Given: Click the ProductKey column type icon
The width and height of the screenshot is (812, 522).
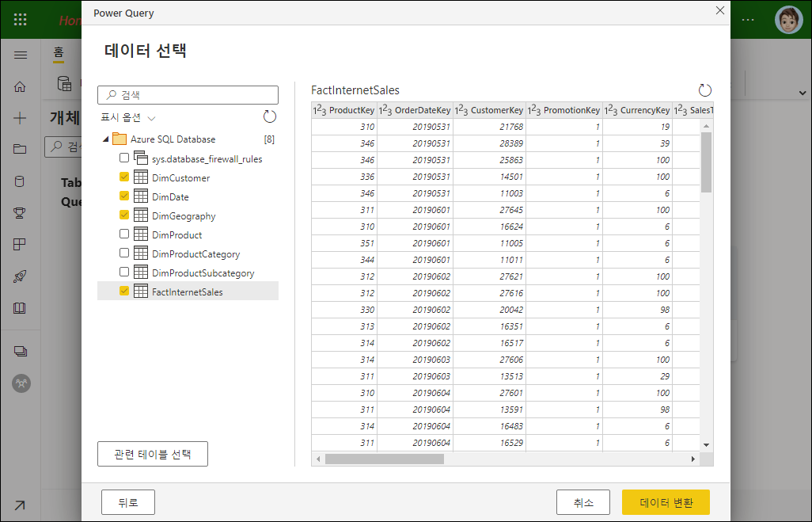Looking at the screenshot, I should pyautogui.click(x=320, y=110).
